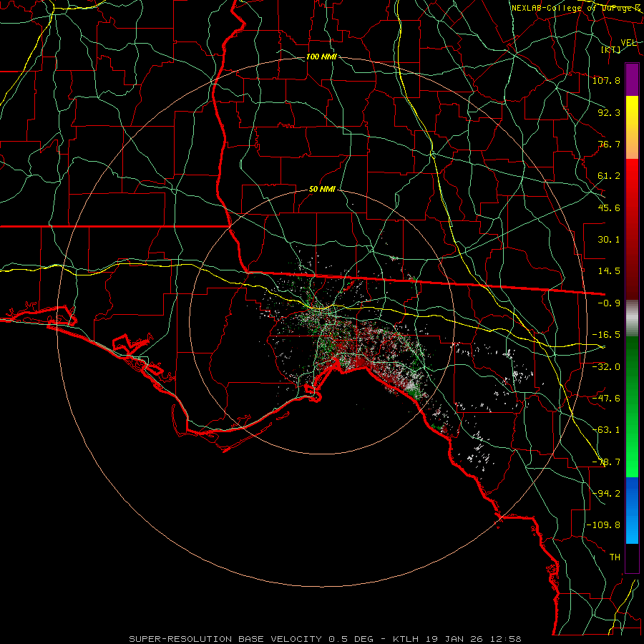
Task: Pick the yellow-orange segment of the color bar
Action: pos(632,127)
